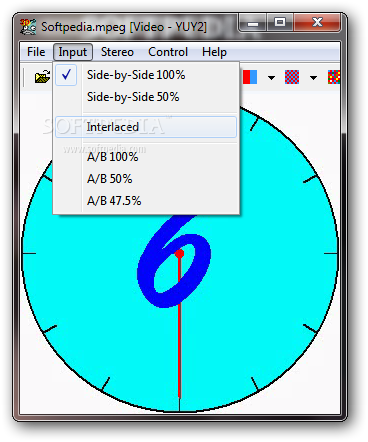The image size is (368, 442).
Task: Expand dropdown arrow next to red-blue icon
Action: pyautogui.click(x=271, y=78)
